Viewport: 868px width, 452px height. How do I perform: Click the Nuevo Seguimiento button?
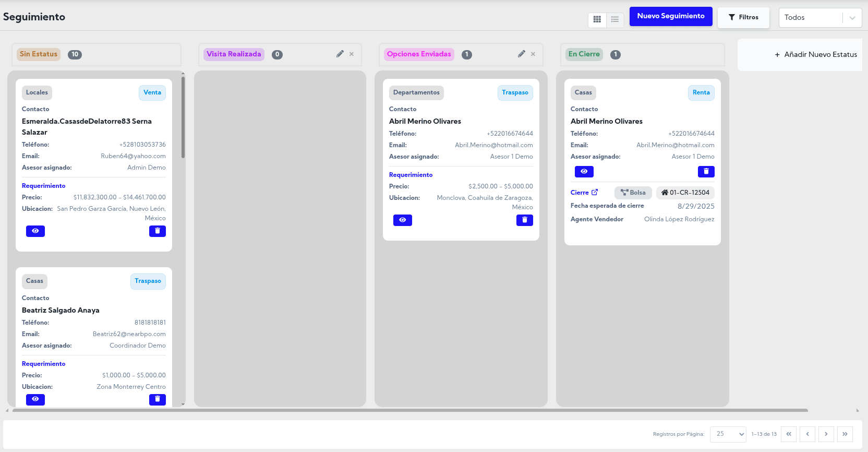[x=670, y=16]
